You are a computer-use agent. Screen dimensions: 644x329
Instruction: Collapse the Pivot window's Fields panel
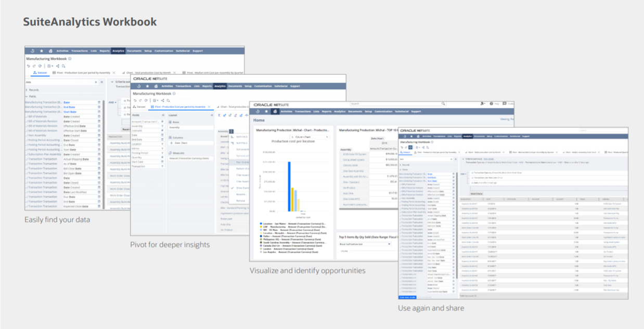click(163, 115)
